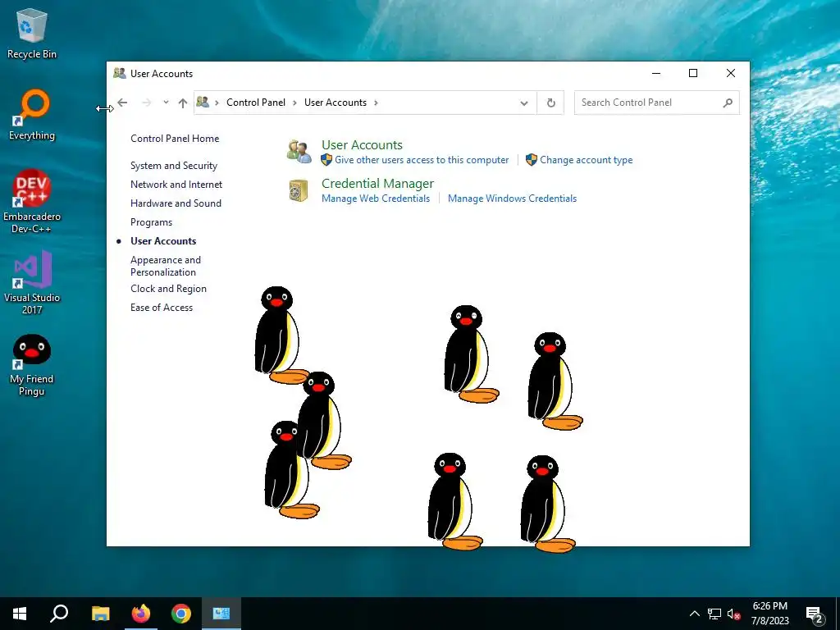Open the clock showing 6:26 PM
The width and height of the screenshot is (840, 630).
tap(769, 614)
